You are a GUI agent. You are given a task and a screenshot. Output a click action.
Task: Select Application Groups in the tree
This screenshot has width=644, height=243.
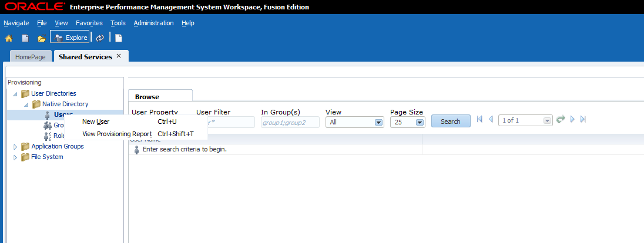coord(58,146)
